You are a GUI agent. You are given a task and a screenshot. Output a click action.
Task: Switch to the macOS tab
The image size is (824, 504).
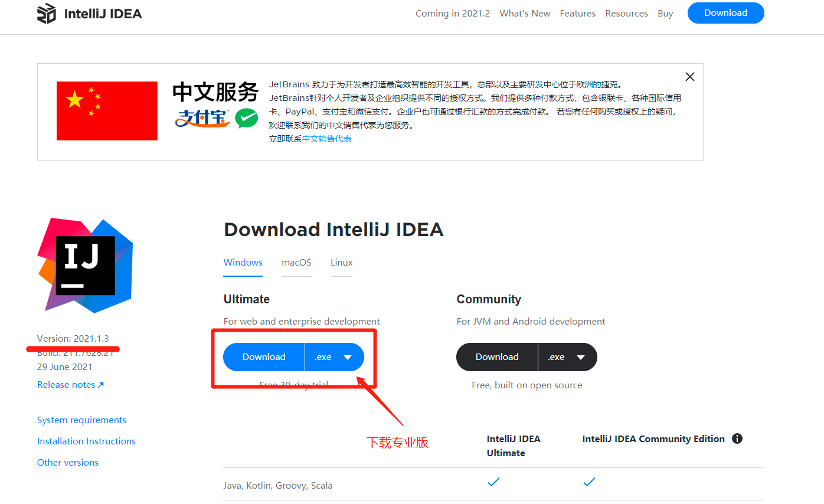coord(296,263)
